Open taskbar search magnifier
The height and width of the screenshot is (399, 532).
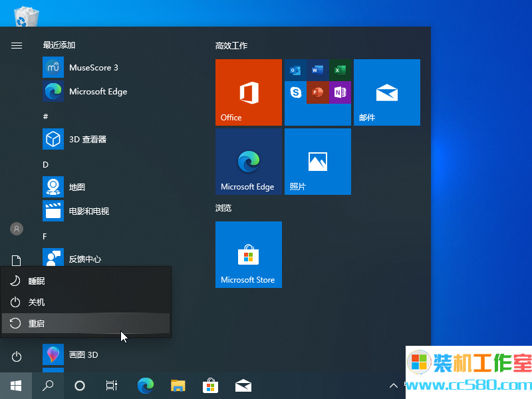pos(48,386)
